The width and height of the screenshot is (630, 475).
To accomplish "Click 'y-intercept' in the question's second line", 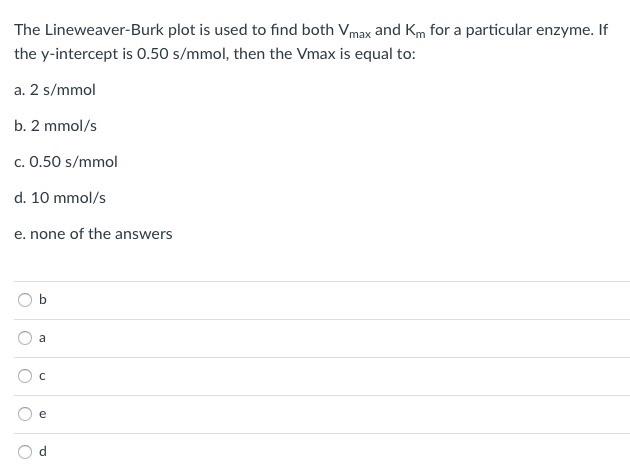I will point(81,54).
